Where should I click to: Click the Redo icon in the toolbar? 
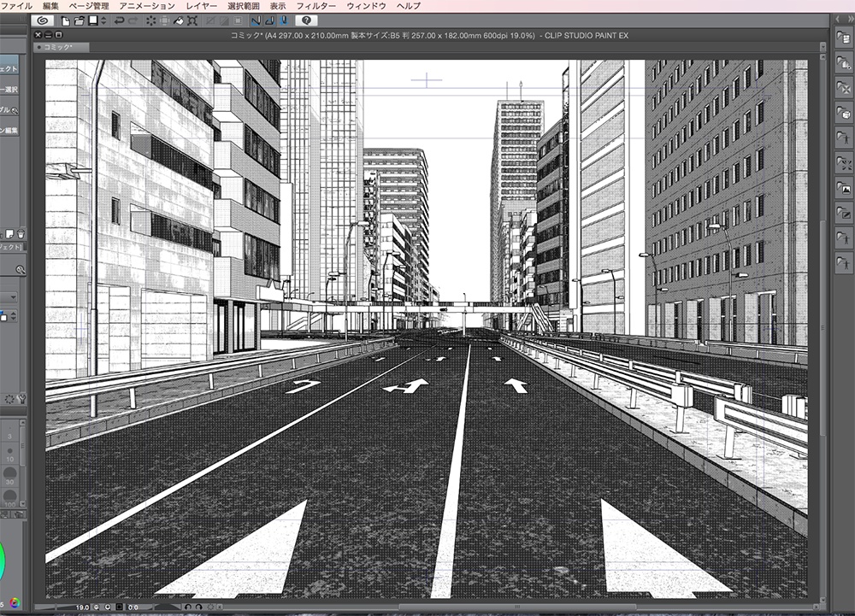click(x=133, y=20)
